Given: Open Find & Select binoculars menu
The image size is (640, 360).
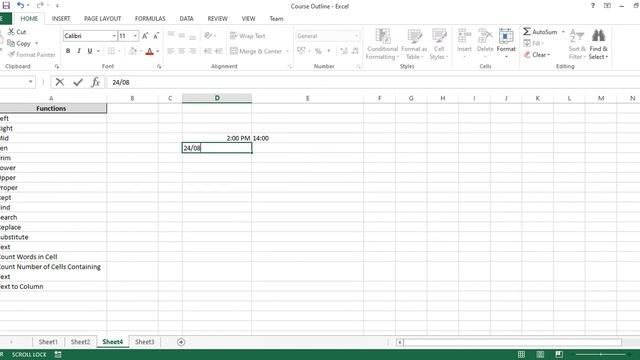Looking at the screenshot, I should pos(598,44).
